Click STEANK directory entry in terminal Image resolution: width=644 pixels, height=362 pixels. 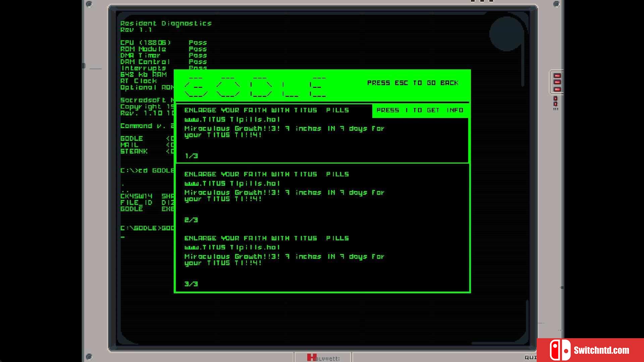pyautogui.click(x=147, y=151)
